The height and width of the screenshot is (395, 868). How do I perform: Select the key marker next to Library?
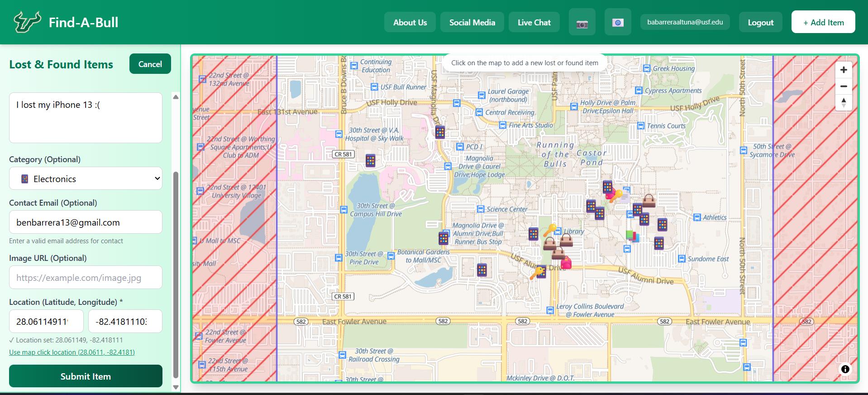(x=550, y=230)
